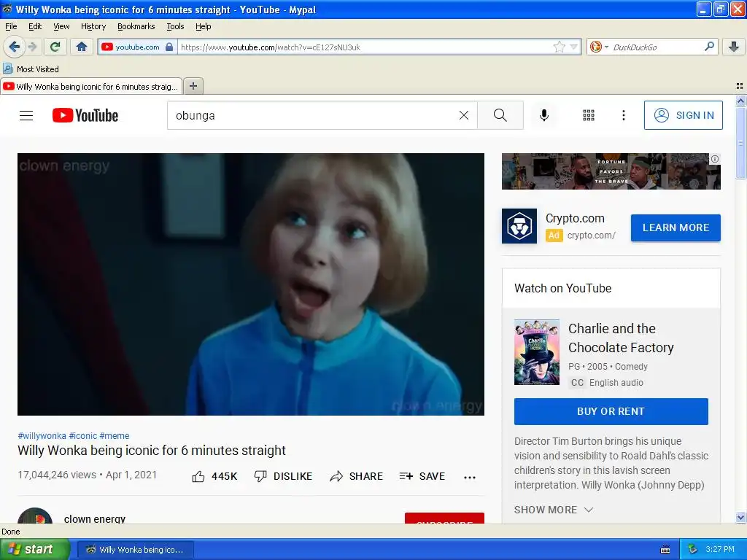The height and width of the screenshot is (560, 747).
Task: Click the 3:27 PM taskbar clock
Action: pos(720,549)
